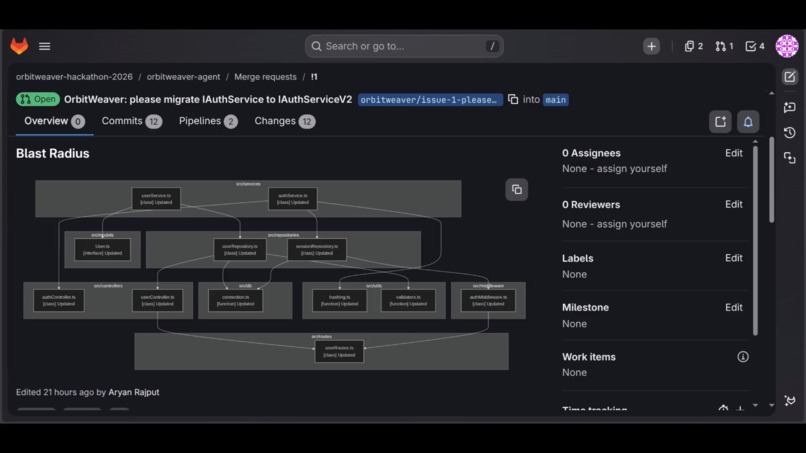Image resolution: width=806 pixels, height=453 pixels.
Task: Edit the Reviewers section
Action: [x=734, y=205]
